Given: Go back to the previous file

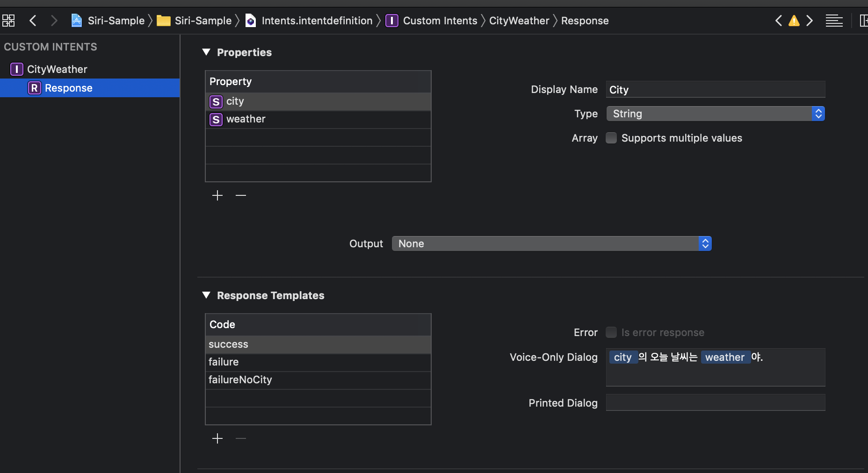Looking at the screenshot, I should coord(33,21).
